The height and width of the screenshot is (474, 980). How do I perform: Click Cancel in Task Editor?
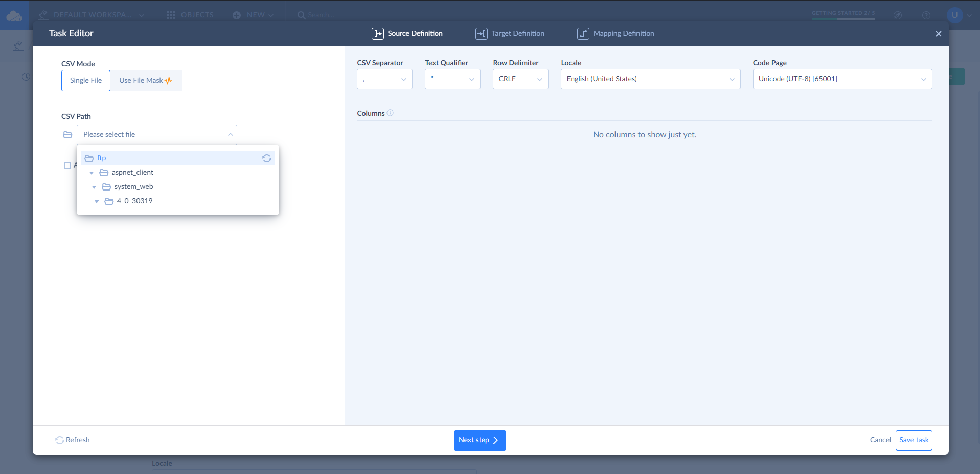(x=880, y=440)
